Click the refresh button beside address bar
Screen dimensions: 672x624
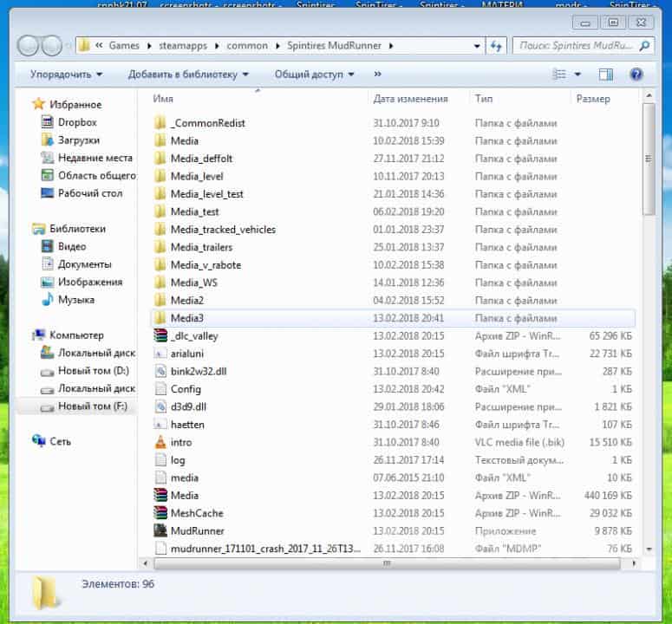click(x=497, y=46)
